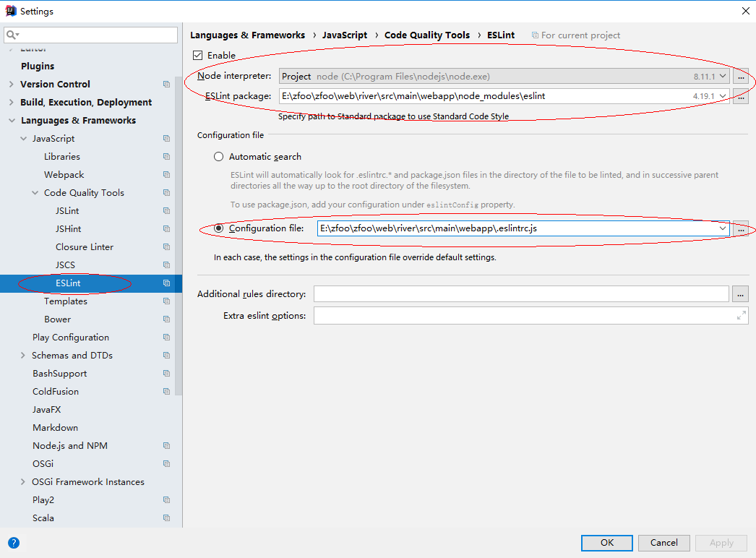Open the configuration file path dropdown

[723, 228]
